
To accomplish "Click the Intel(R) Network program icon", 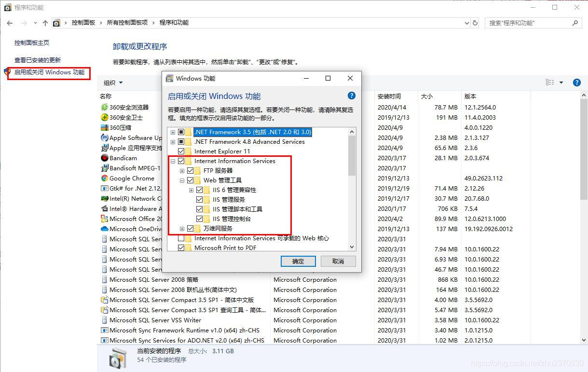I will coord(104,198).
